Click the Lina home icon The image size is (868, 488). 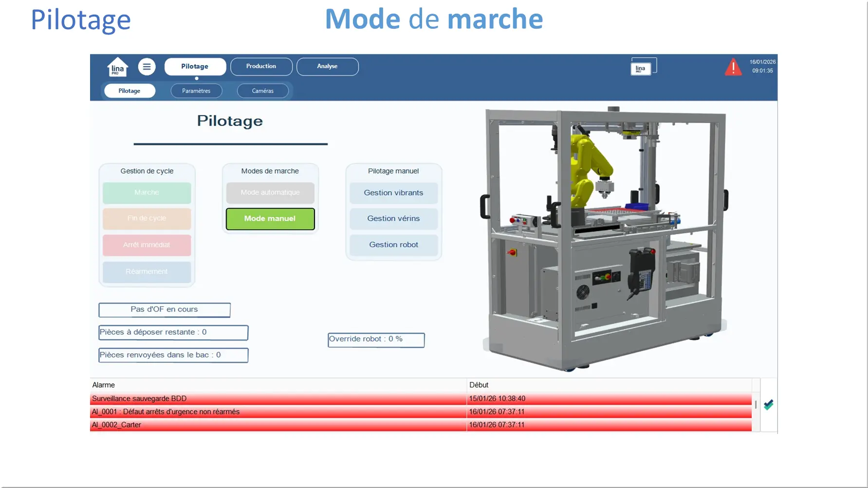pyautogui.click(x=117, y=67)
